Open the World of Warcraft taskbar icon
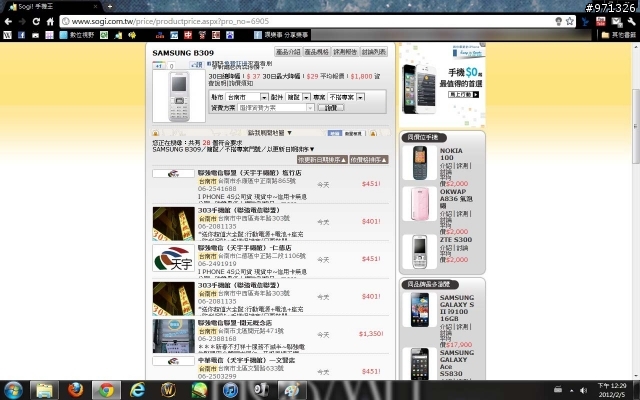This screenshot has width=640, height=400. point(168,390)
